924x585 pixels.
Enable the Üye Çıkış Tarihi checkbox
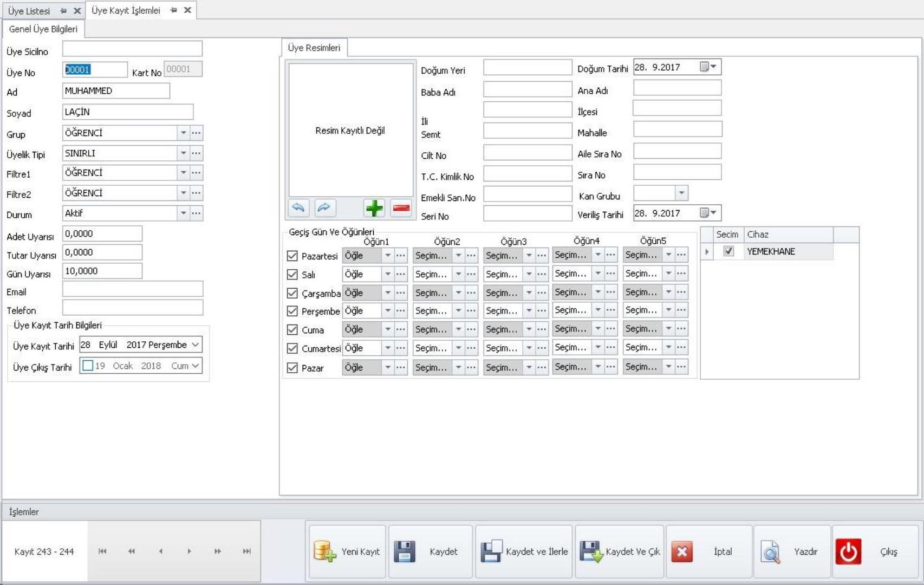(88, 366)
